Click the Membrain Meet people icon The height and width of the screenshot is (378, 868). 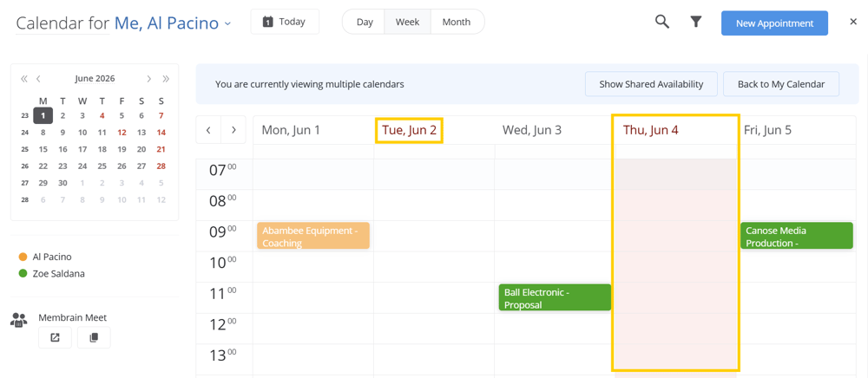19,319
